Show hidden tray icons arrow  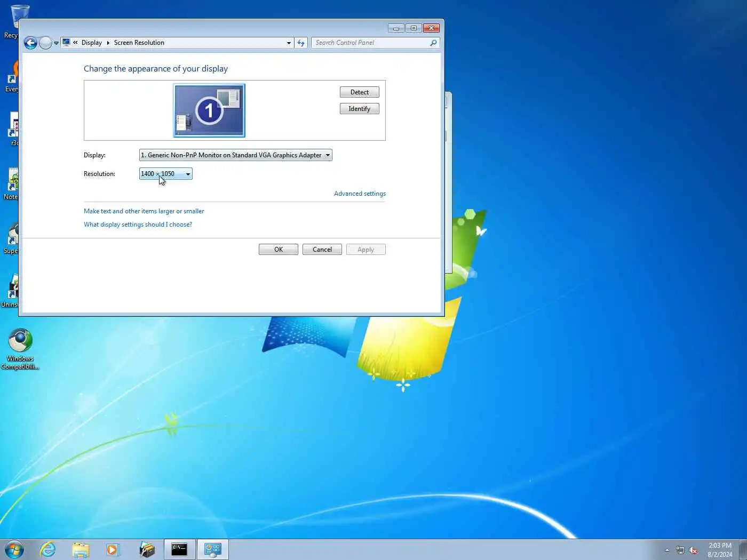(667, 550)
